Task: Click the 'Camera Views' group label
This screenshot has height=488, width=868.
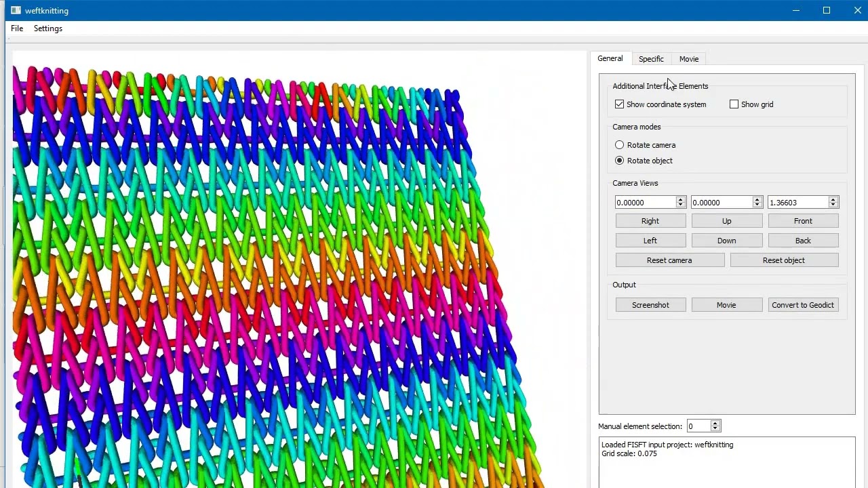Action: pyautogui.click(x=635, y=183)
